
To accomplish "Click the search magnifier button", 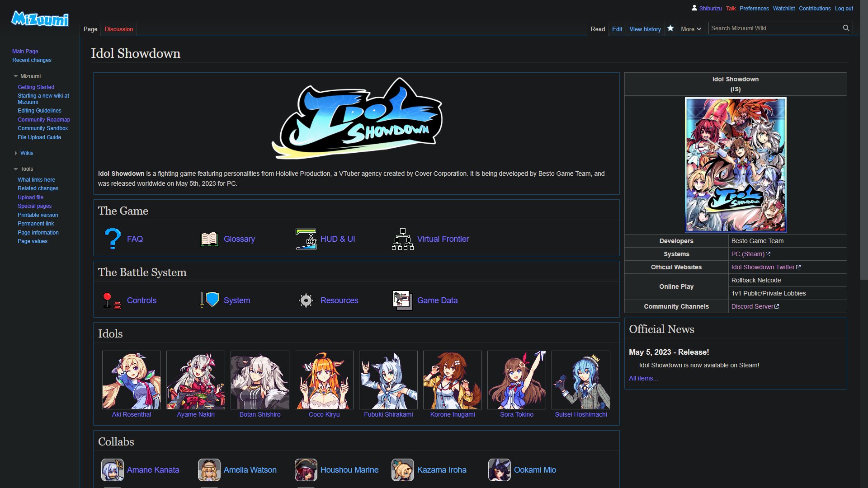I will (846, 28).
